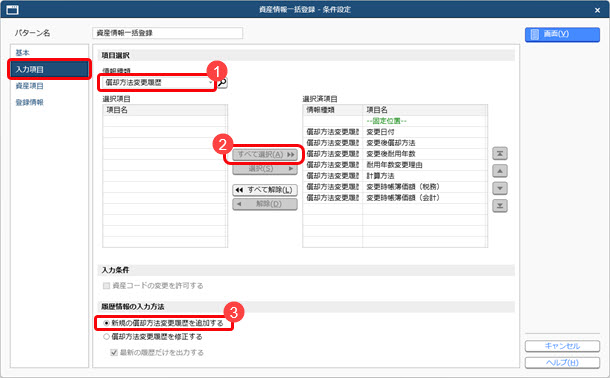Click 情報種類 column header in 選択済項目
610x378 pixels.
[333, 110]
